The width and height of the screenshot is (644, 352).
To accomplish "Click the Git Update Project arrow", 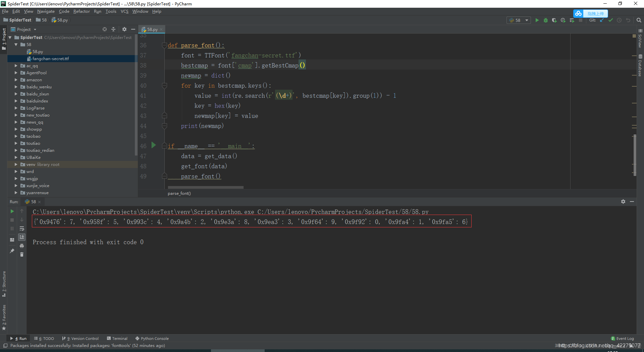I will coord(602,20).
